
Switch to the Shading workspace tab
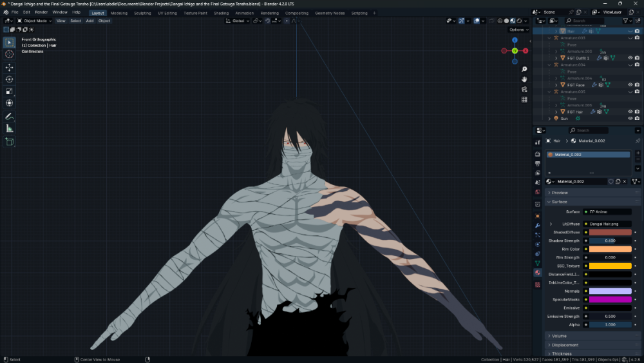pyautogui.click(x=221, y=13)
